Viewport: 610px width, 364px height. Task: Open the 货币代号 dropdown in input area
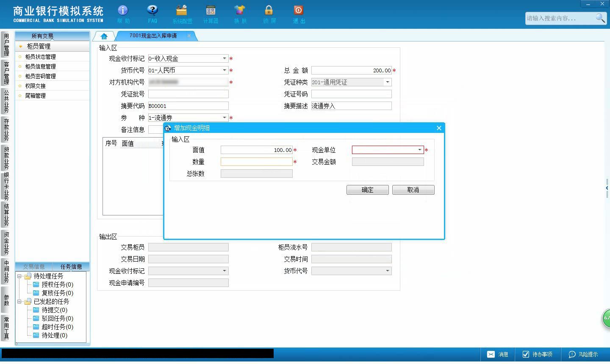click(x=225, y=70)
